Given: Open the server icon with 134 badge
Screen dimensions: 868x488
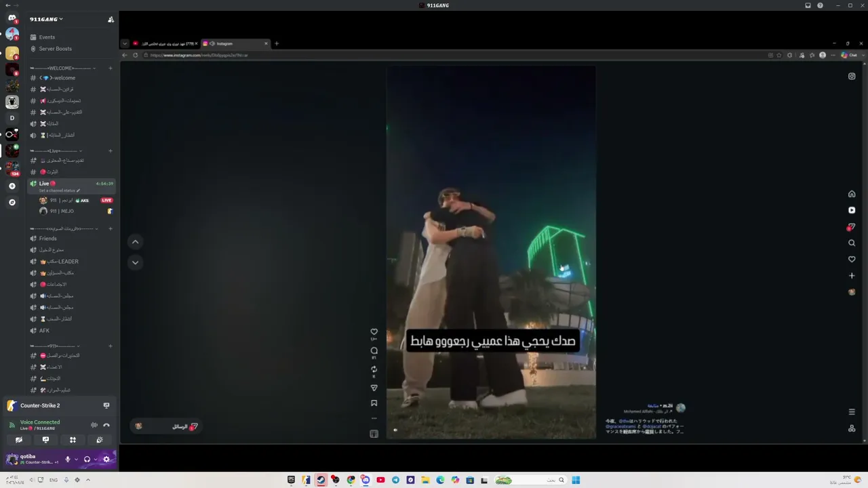Looking at the screenshot, I should click(x=12, y=169).
